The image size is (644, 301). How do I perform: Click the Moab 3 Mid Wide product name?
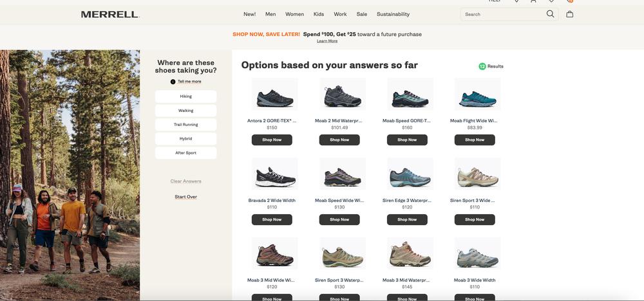click(272, 280)
